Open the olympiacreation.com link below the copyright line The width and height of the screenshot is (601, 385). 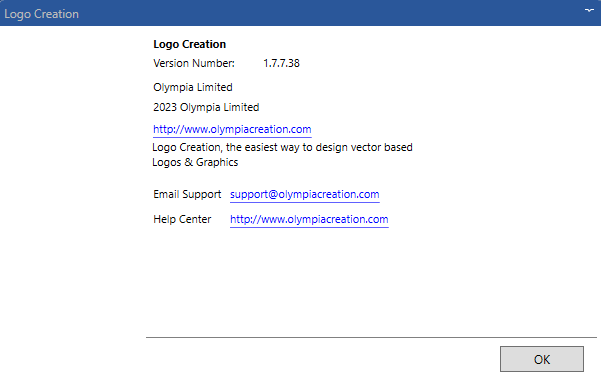[x=232, y=129]
